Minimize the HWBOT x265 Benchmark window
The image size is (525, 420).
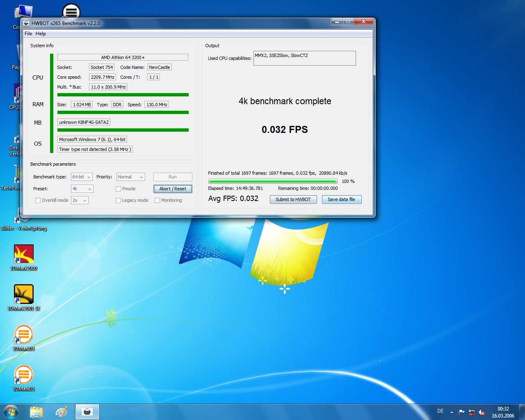click(336, 22)
